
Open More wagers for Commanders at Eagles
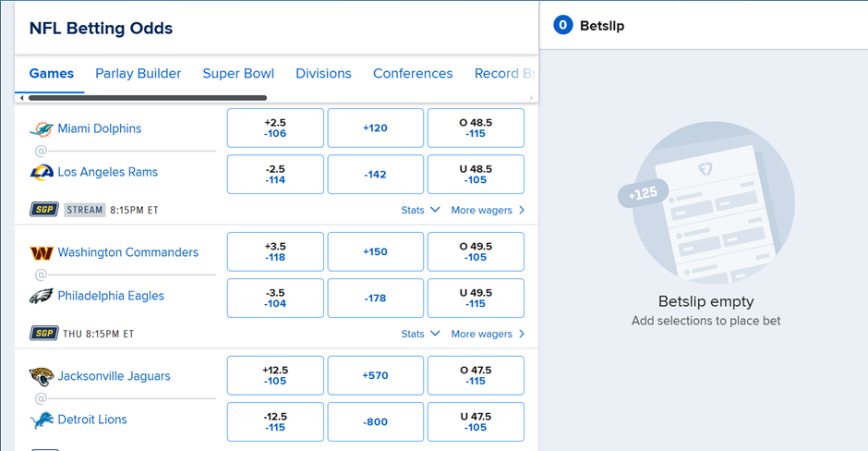[x=488, y=334]
